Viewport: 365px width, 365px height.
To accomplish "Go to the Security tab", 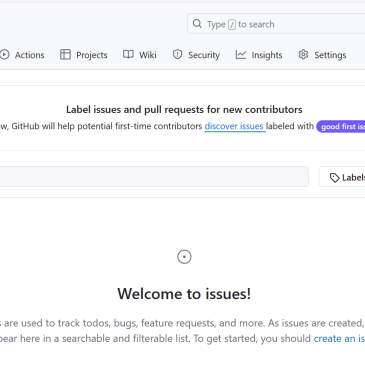I will [x=196, y=55].
